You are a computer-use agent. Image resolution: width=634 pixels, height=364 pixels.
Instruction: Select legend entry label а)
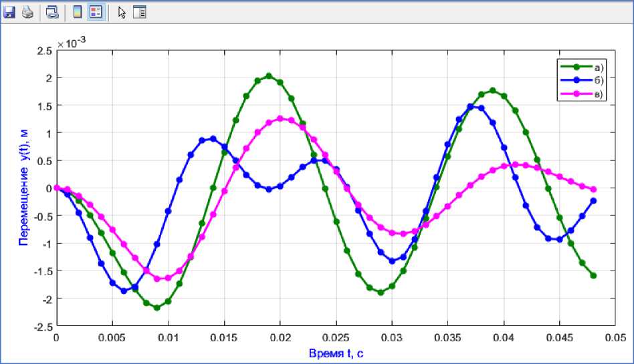[599, 67]
